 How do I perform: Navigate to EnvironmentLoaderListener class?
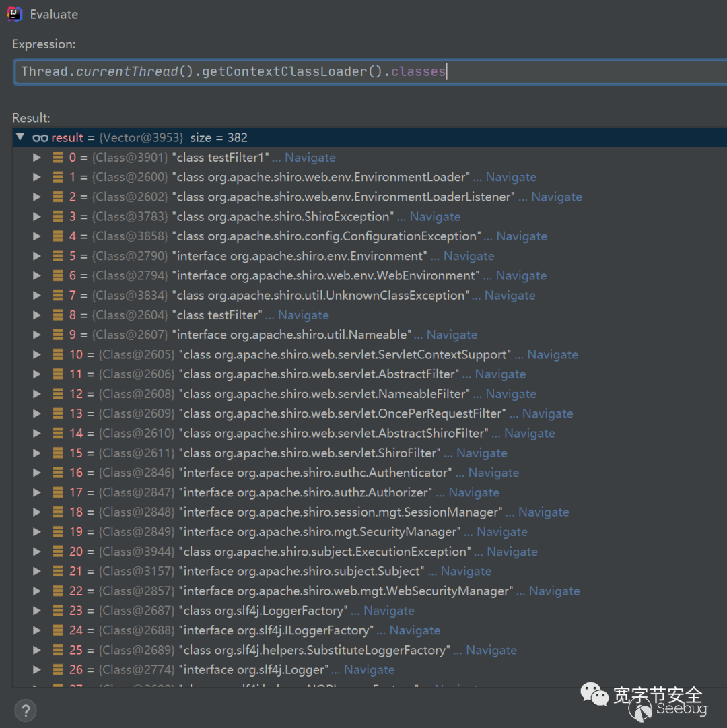556,197
